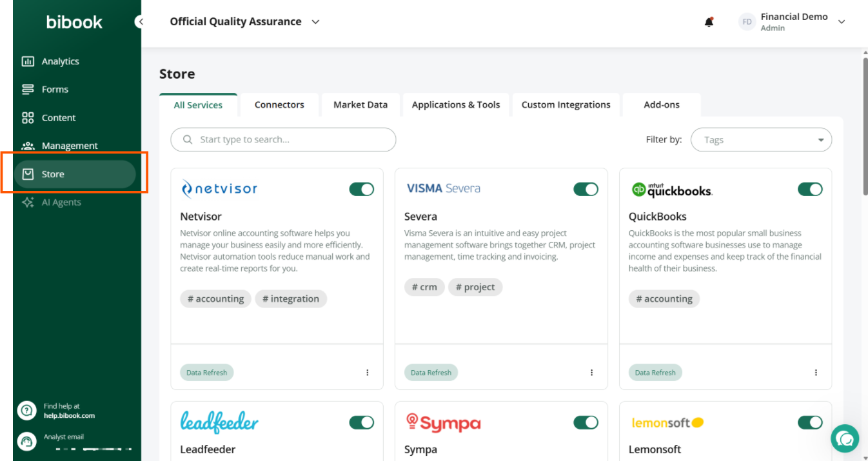Open the notifications bell
Viewport: 868px width, 461px height.
click(709, 22)
